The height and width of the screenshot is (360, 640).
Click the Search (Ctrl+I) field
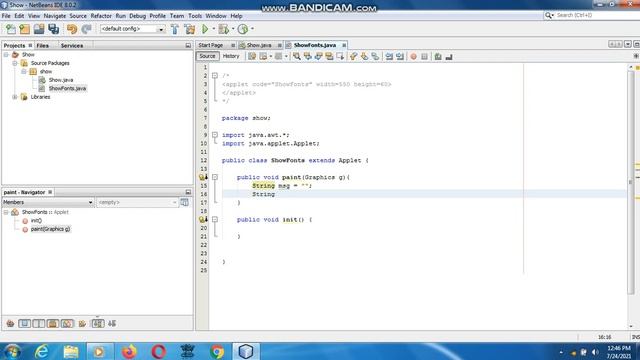click(x=593, y=15)
